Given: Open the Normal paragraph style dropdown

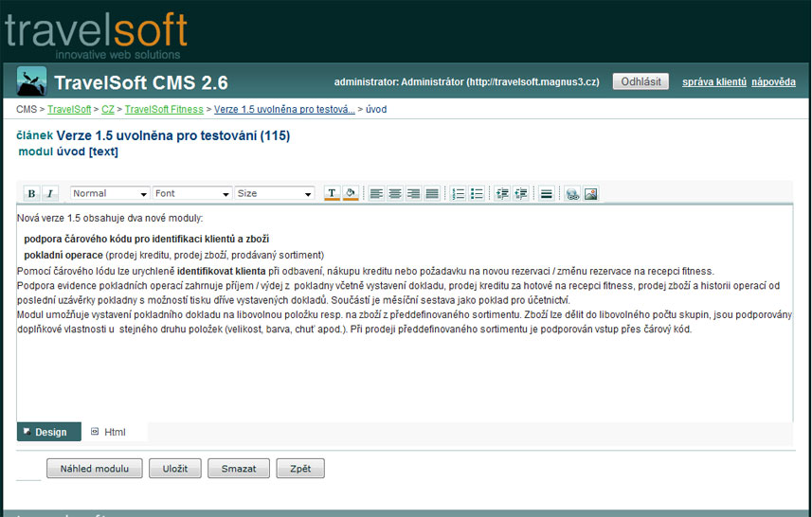Looking at the screenshot, I should [x=110, y=193].
